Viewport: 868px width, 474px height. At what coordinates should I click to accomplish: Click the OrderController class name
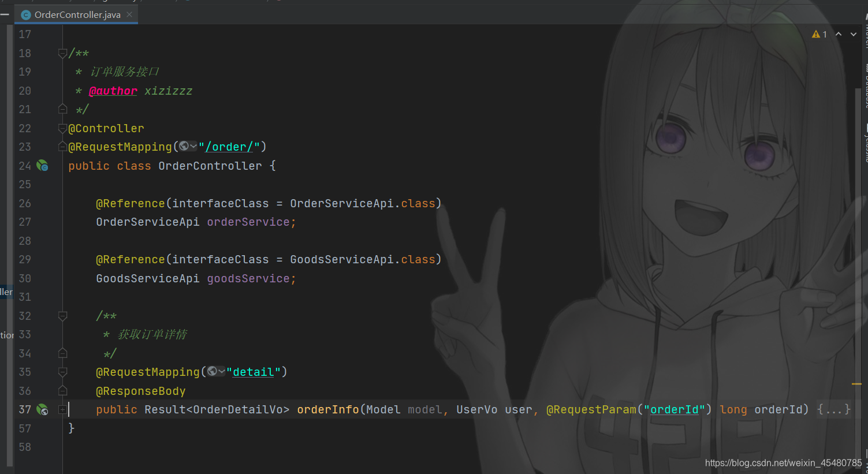tap(210, 166)
